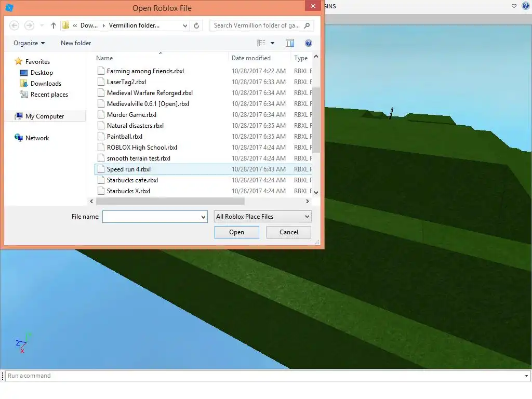Open the All Roblox Place Files filter
Viewport: 532px width, 399px height.
(x=262, y=217)
